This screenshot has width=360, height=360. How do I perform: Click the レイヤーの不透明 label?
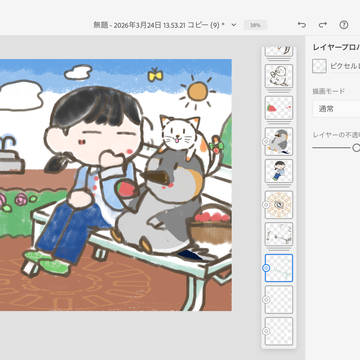tap(336, 135)
